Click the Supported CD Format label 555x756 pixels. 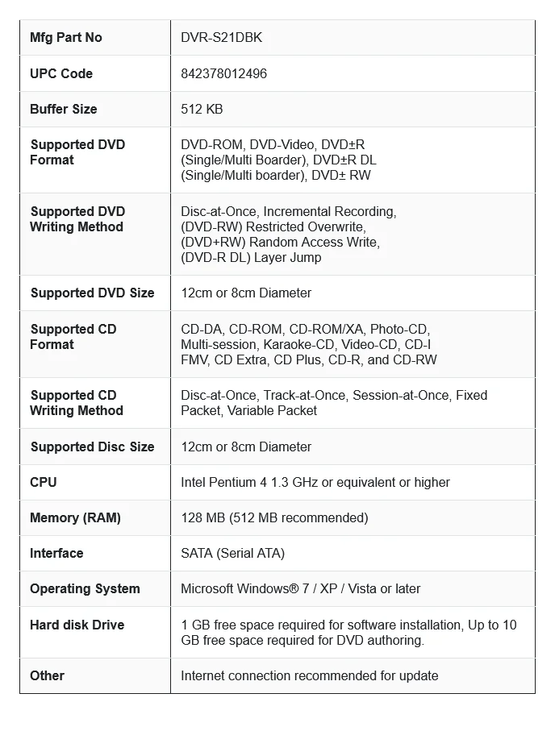(73, 337)
